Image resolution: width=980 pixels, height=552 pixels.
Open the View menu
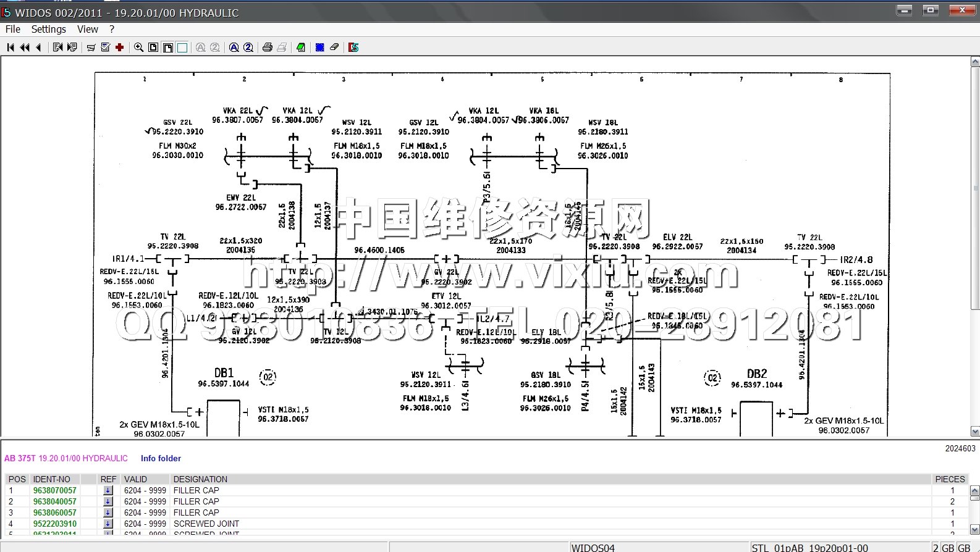click(87, 29)
